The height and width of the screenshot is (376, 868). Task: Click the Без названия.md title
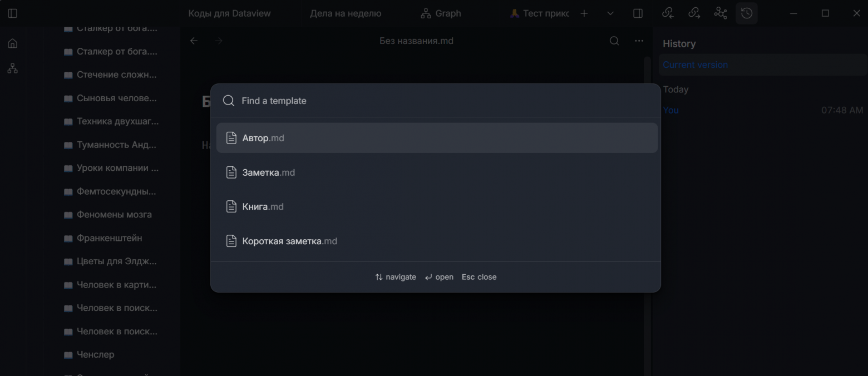(416, 41)
